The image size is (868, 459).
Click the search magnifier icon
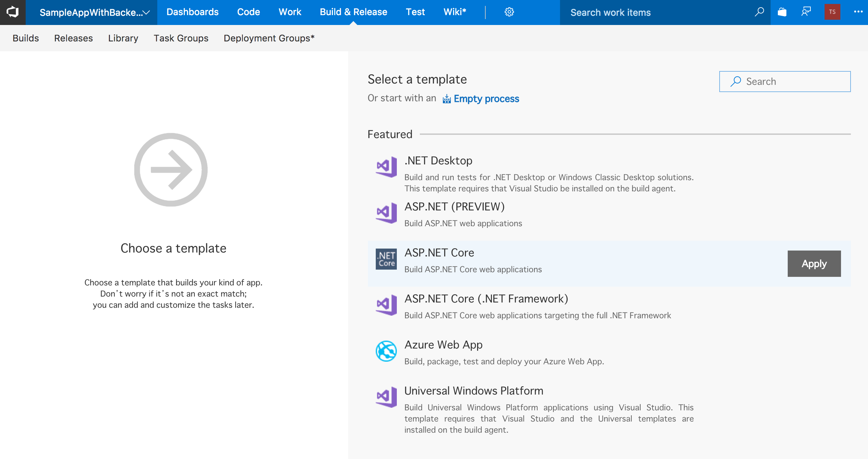coord(759,12)
